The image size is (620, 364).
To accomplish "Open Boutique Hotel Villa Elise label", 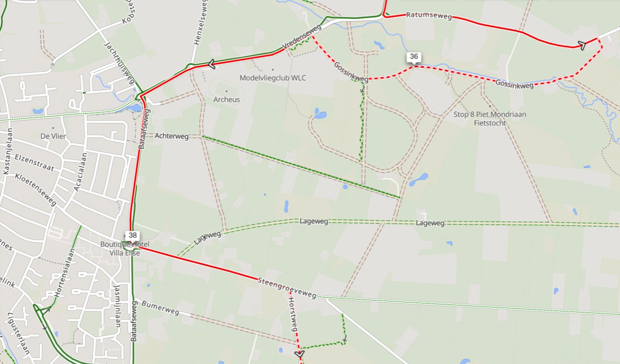I will pyautogui.click(x=125, y=248).
